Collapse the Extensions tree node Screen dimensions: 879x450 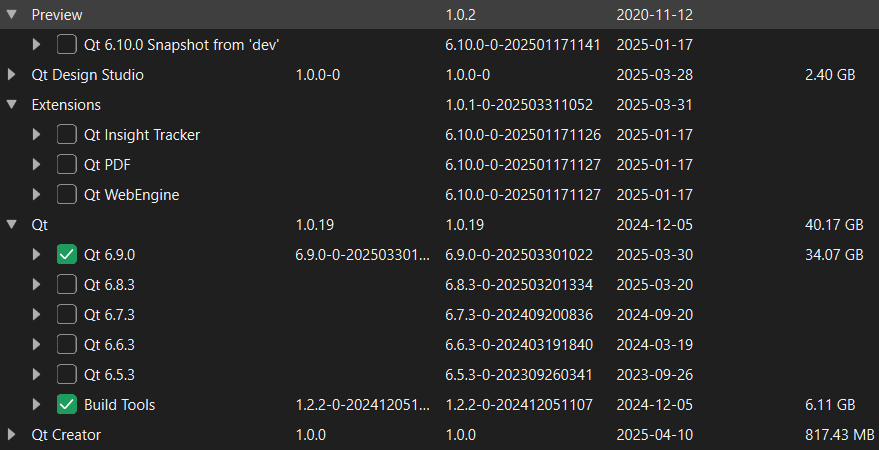point(12,105)
